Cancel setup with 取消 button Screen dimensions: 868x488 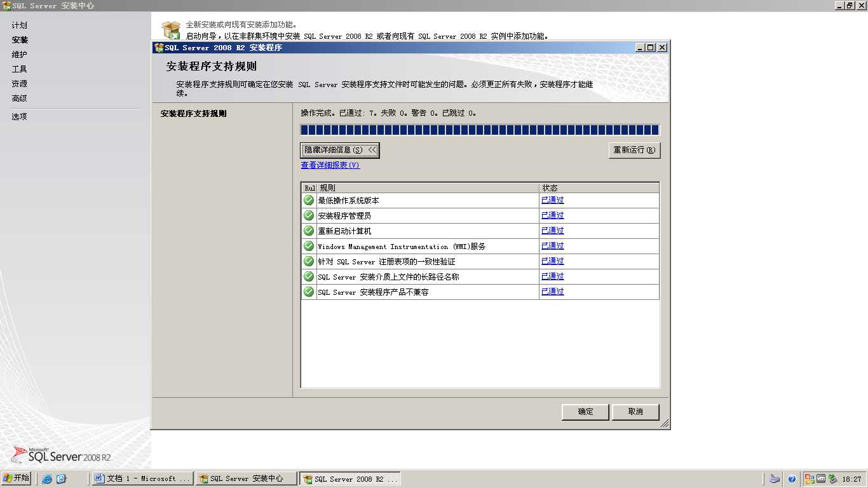click(635, 412)
